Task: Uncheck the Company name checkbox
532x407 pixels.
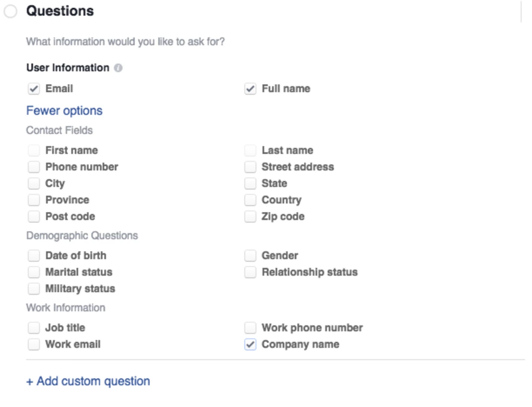Action: coord(250,344)
